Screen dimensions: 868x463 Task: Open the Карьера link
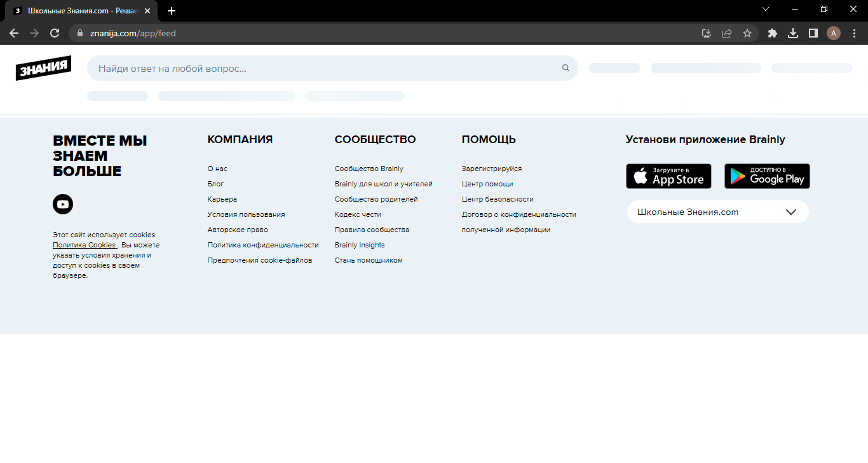(x=222, y=199)
